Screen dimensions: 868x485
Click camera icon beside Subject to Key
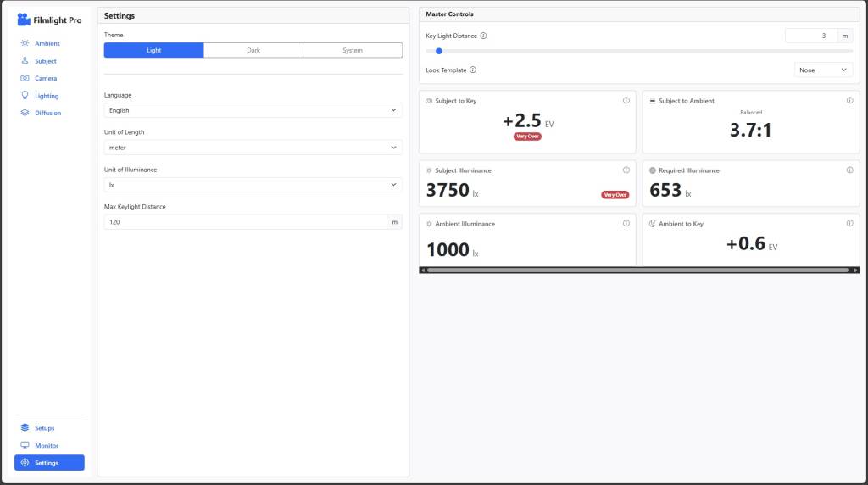click(x=429, y=101)
